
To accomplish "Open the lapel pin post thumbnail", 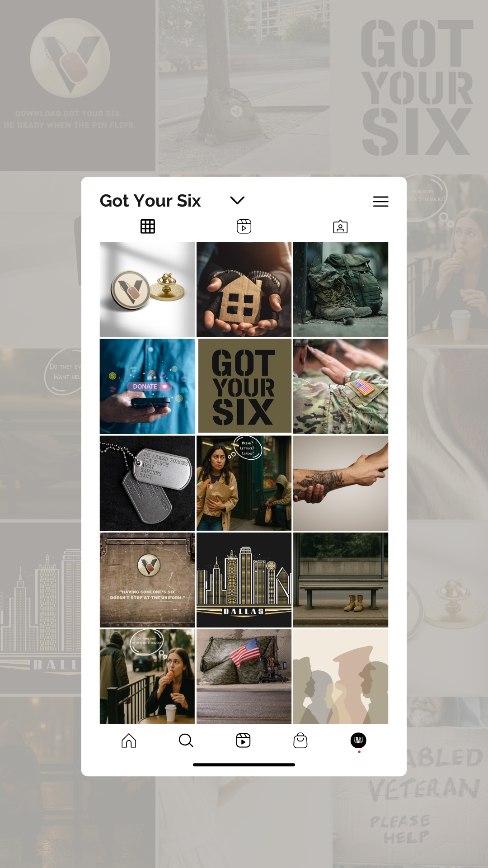I will coord(147,289).
